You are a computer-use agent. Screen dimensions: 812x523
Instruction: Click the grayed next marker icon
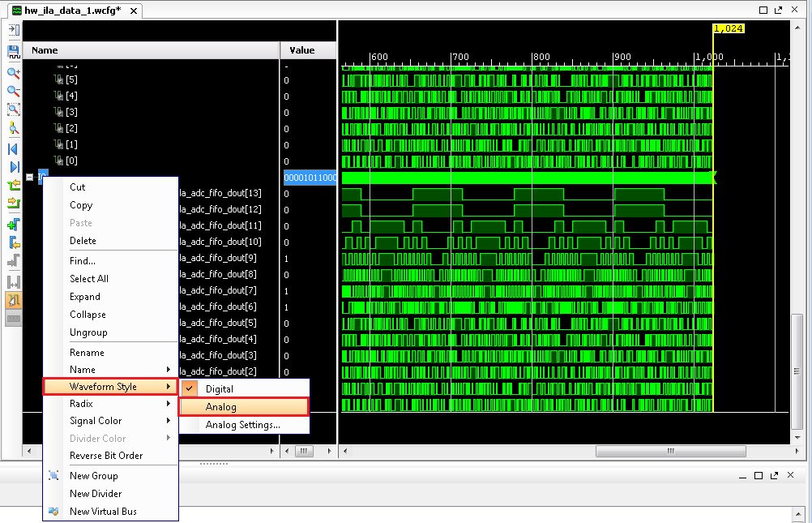[14, 261]
